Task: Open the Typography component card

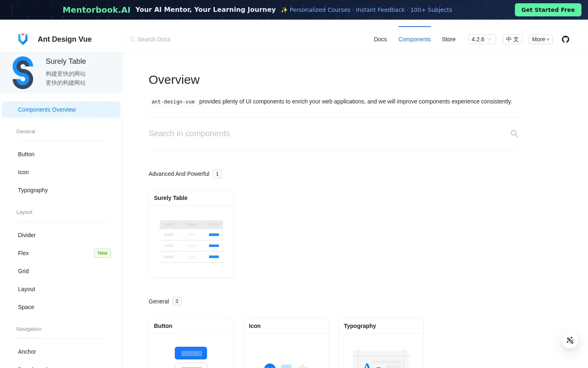Action: coord(381,343)
